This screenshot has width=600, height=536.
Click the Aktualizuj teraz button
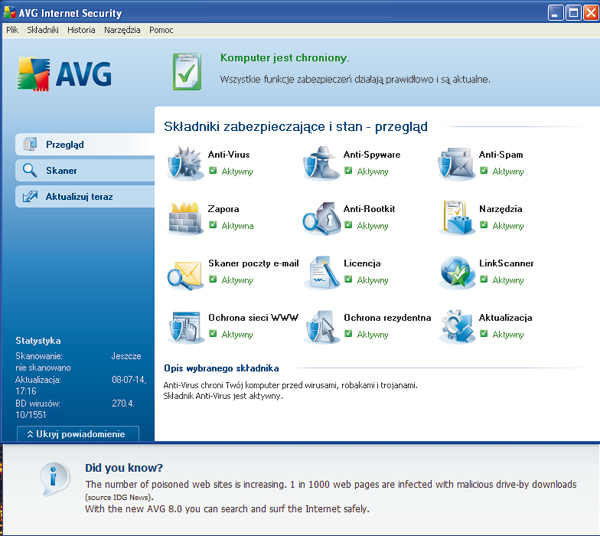point(84,197)
